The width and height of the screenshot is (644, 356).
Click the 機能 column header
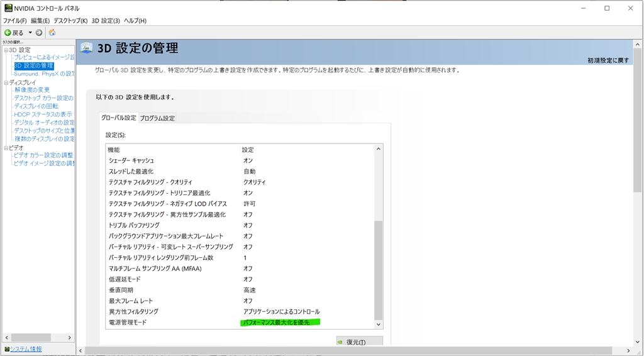[173, 150]
